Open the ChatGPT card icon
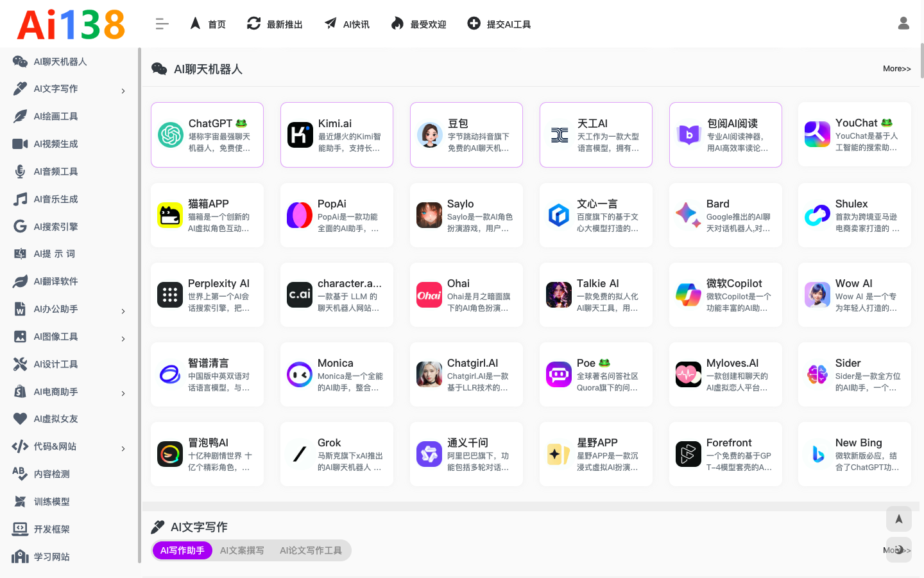Image resolution: width=924 pixels, height=578 pixels. pos(171,135)
